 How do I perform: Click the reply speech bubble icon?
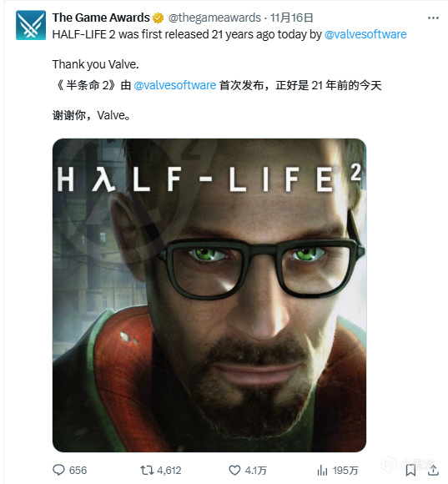coord(58,470)
